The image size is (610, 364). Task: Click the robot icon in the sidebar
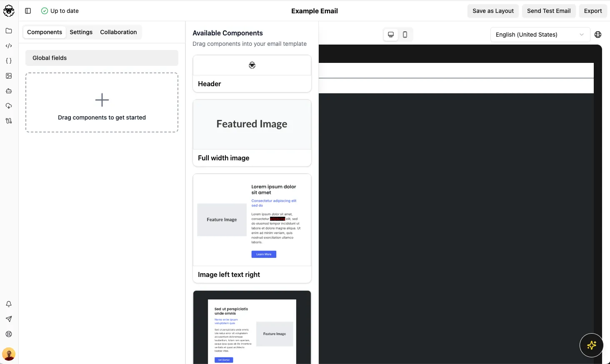click(x=9, y=91)
